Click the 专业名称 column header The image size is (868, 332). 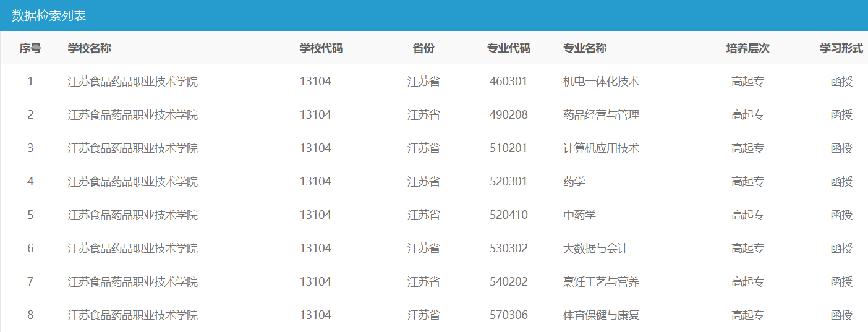pyautogui.click(x=585, y=48)
